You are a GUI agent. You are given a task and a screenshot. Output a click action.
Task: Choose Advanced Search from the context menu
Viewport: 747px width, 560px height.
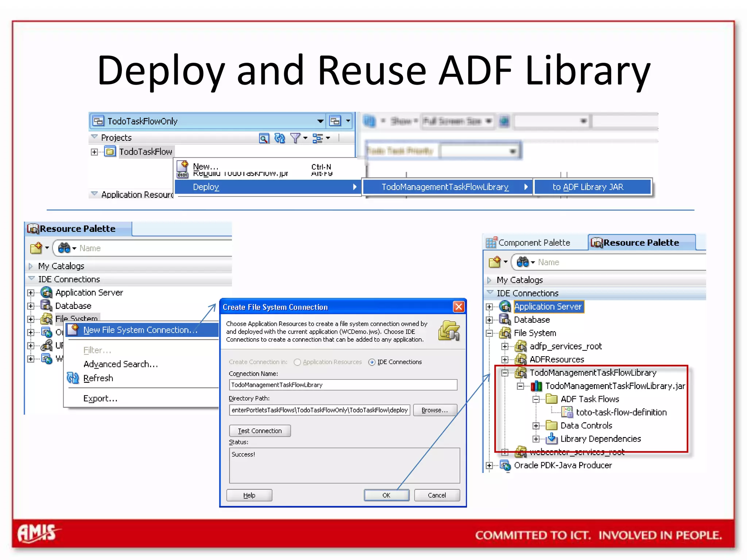click(120, 364)
